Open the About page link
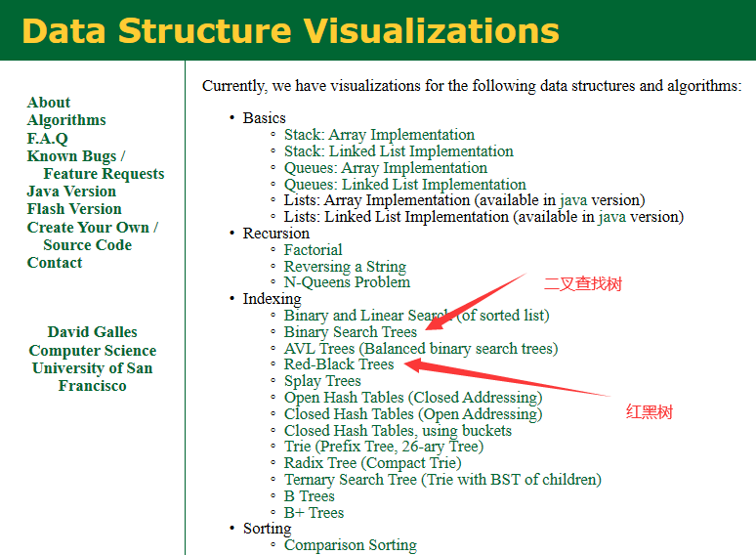 (x=49, y=103)
